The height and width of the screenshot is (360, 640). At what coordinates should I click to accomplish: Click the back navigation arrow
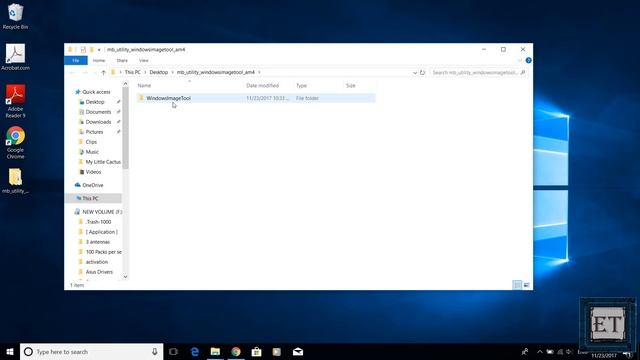(x=73, y=72)
